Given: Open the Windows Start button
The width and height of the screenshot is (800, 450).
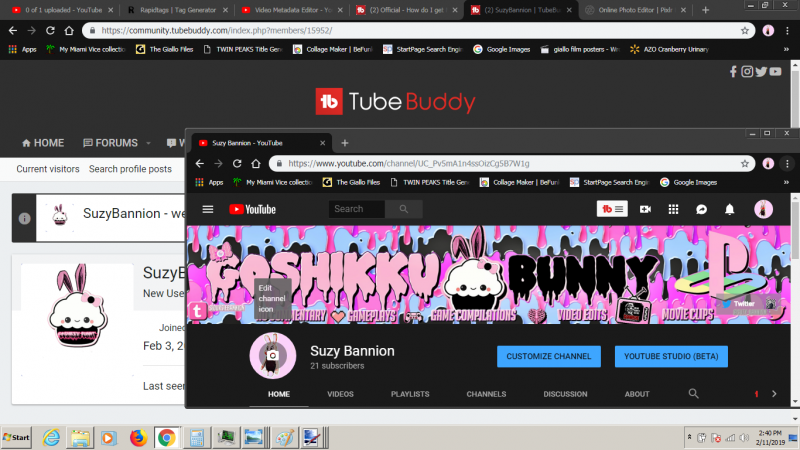Looking at the screenshot, I should pos(17,438).
